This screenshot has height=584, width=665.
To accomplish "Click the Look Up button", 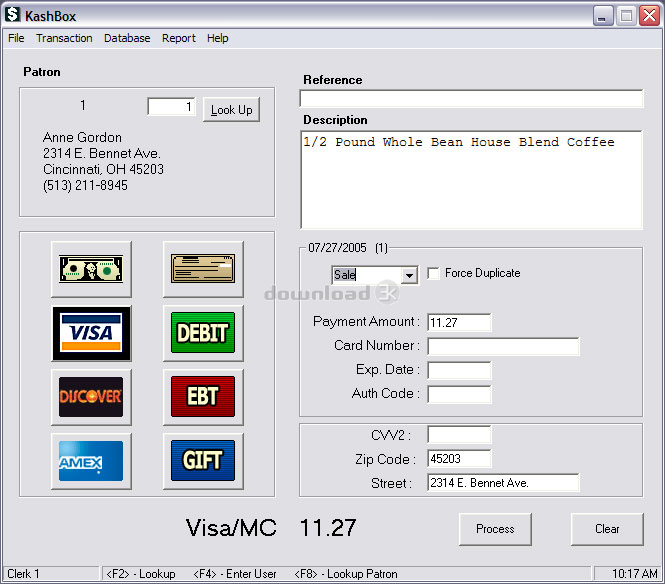I will point(232,110).
